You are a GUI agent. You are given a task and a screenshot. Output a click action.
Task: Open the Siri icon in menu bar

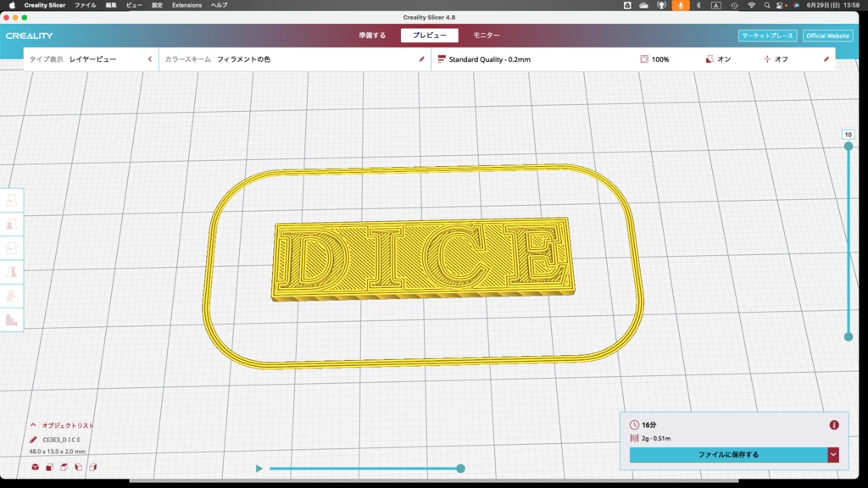click(797, 5)
